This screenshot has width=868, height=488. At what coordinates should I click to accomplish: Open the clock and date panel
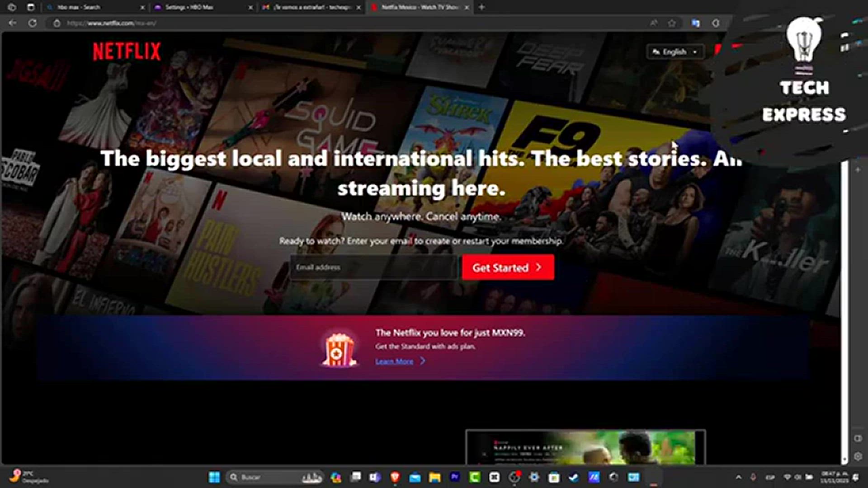[x=834, y=477]
